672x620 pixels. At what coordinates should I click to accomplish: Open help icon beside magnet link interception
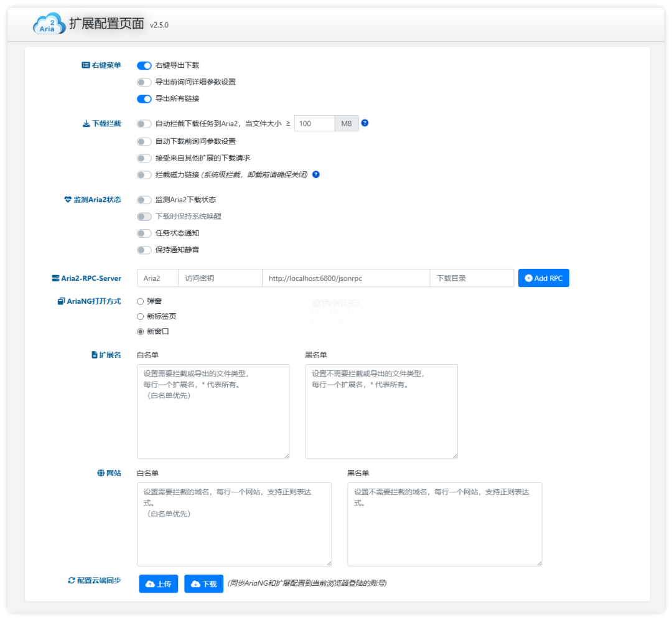point(316,174)
